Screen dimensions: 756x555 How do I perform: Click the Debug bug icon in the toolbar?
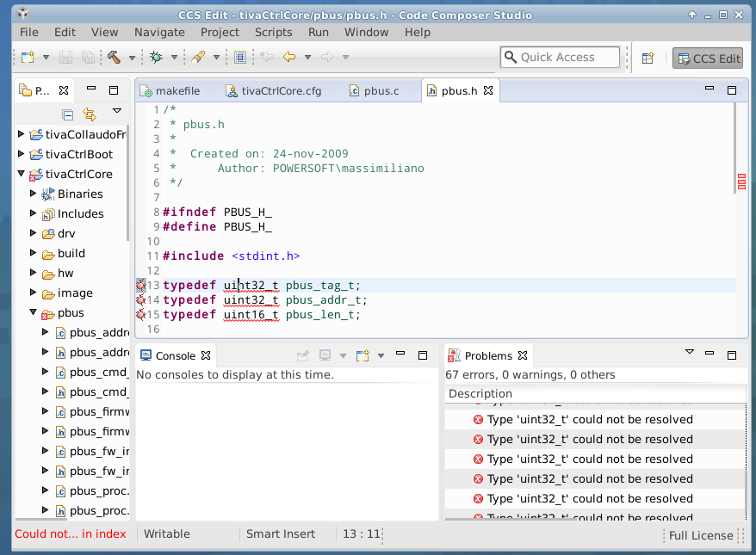156,58
